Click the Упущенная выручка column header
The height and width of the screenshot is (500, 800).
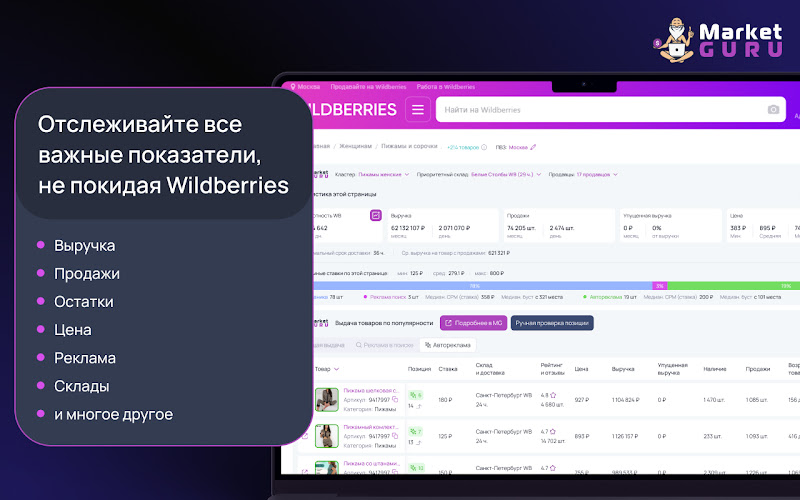pos(672,369)
